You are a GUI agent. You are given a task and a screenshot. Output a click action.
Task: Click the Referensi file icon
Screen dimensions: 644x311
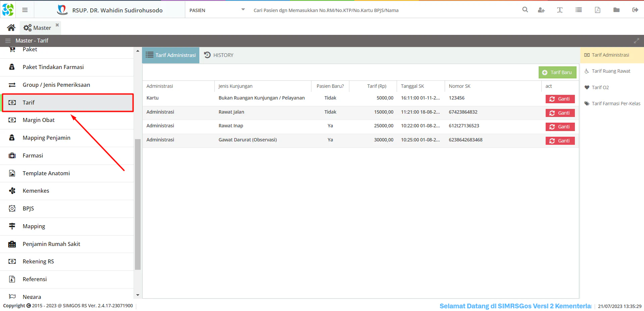tap(12, 279)
